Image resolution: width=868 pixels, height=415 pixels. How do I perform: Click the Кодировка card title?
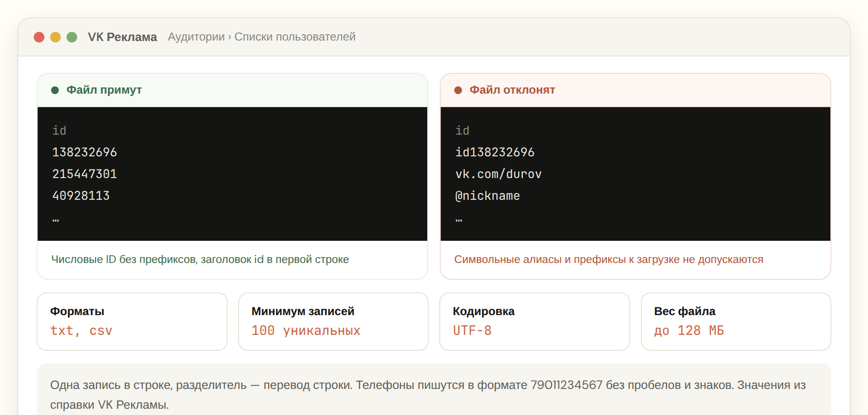coord(484,311)
